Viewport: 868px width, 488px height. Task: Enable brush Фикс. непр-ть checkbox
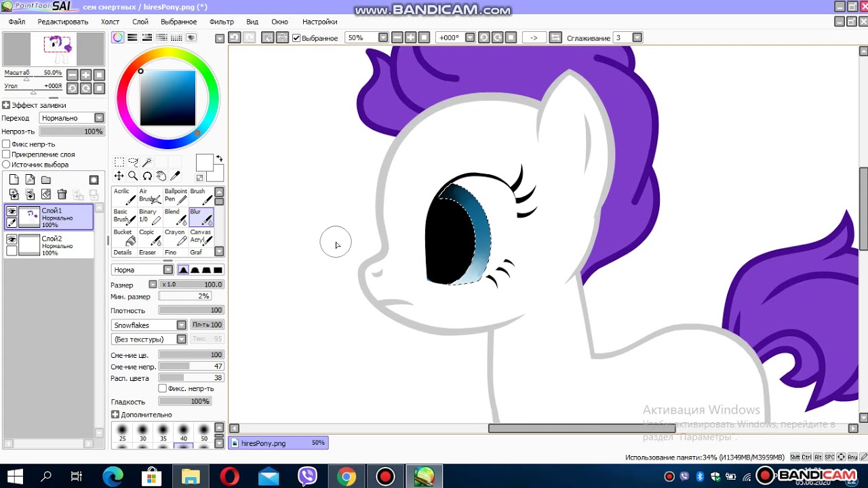point(163,388)
